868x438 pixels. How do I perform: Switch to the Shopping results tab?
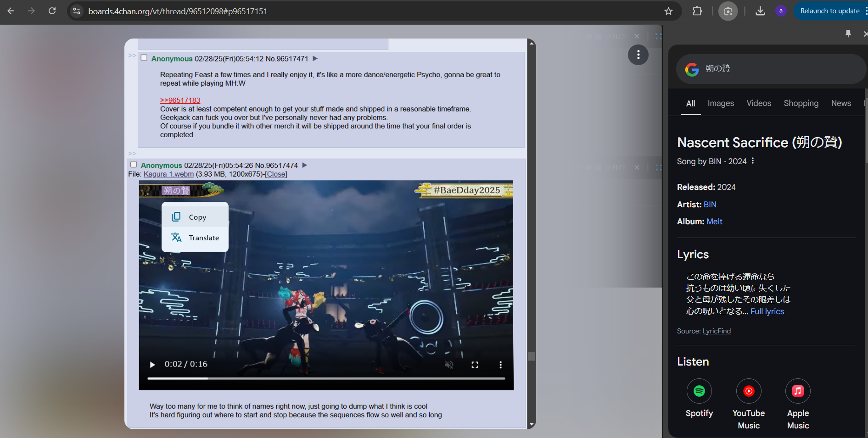click(x=801, y=104)
